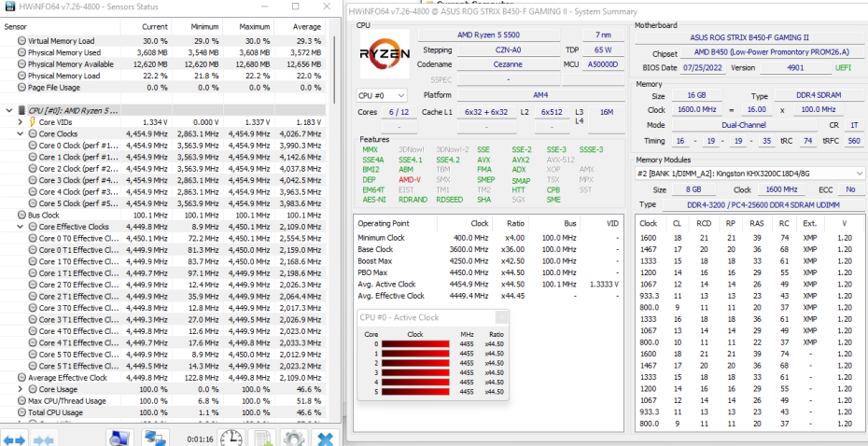Click the AMD-V feature label

pyautogui.click(x=410, y=180)
